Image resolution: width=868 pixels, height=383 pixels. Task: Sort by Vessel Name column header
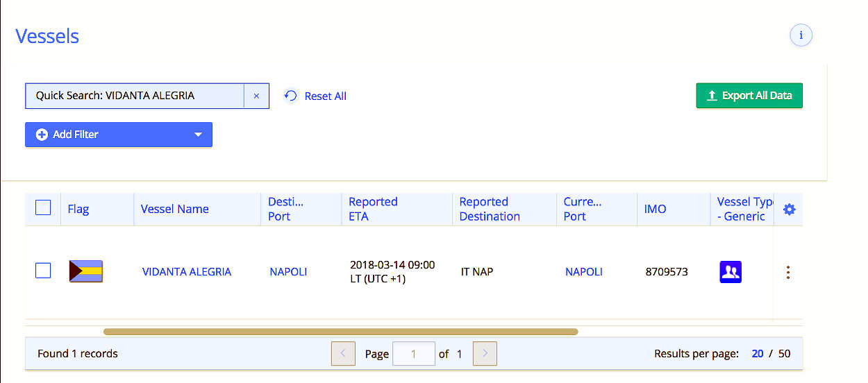[x=174, y=209]
